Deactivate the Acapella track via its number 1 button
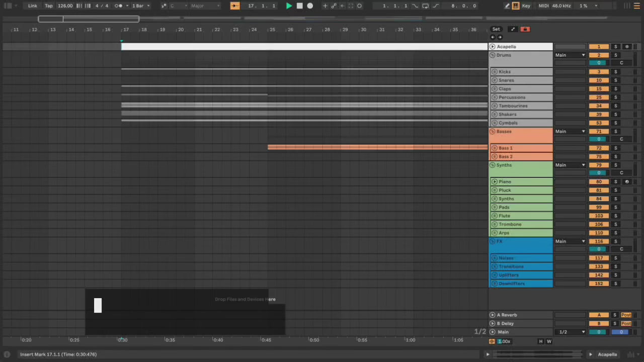 pos(598,47)
